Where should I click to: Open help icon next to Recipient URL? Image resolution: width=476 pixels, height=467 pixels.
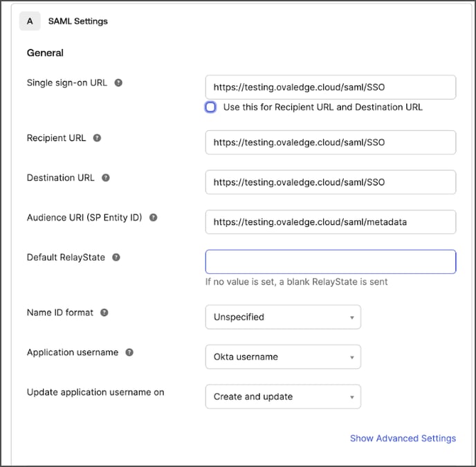click(x=97, y=138)
